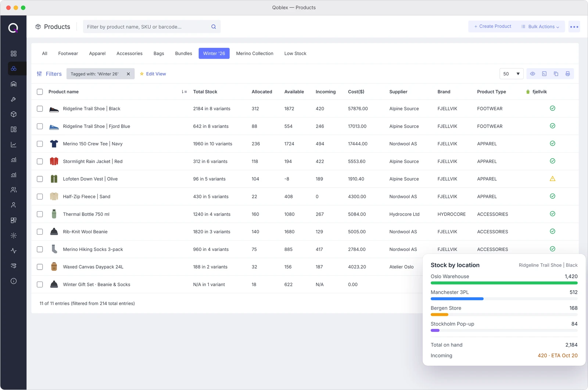Click the sort arrow beside Product name
The image size is (588, 390).
[184, 92]
